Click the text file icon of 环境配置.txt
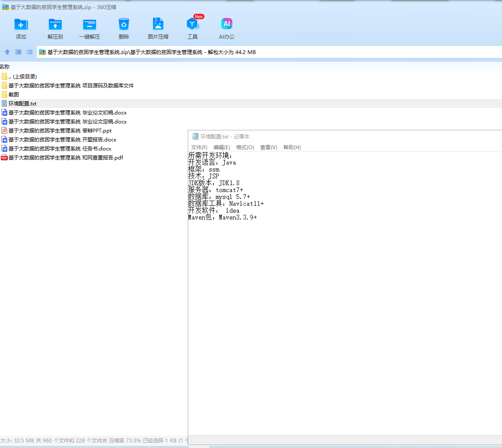The height and width of the screenshot is (448, 502). pos(4,103)
